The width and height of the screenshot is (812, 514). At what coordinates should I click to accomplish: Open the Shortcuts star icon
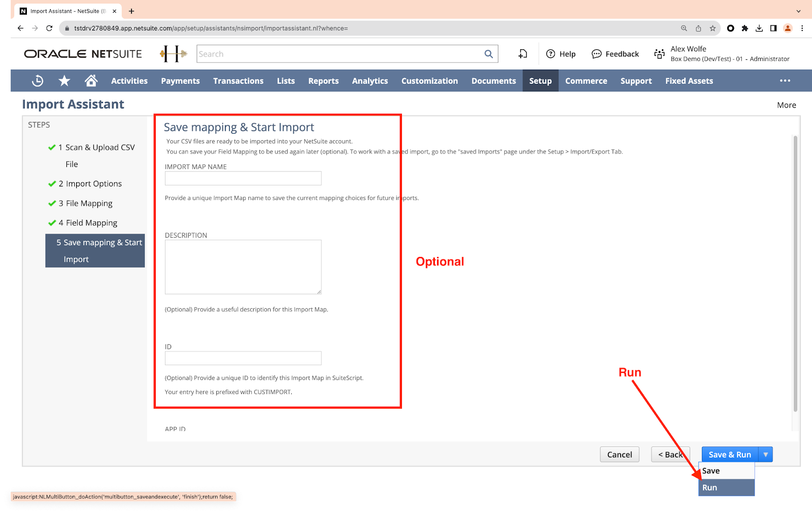(64, 81)
